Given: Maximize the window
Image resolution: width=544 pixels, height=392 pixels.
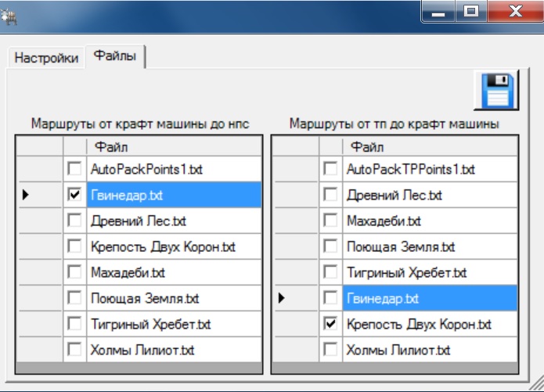Looking at the screenshot, I should (x=470, y=12).
